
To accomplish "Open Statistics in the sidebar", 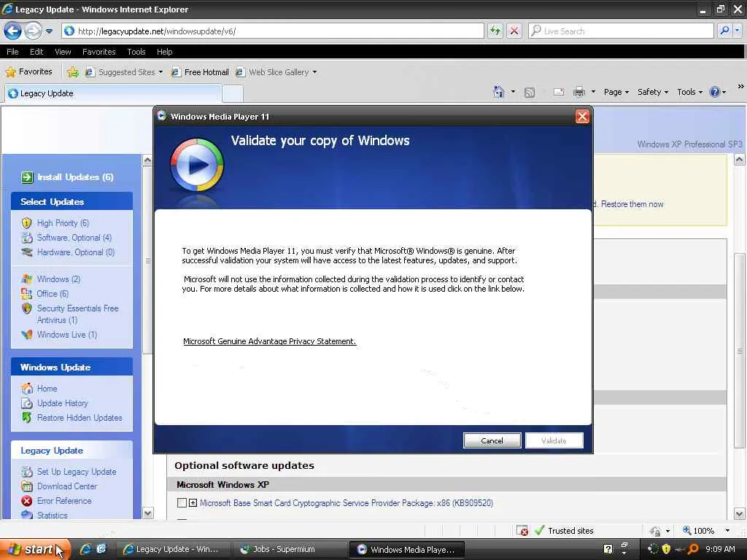I will pyautogui.click(x=52, y=516).
